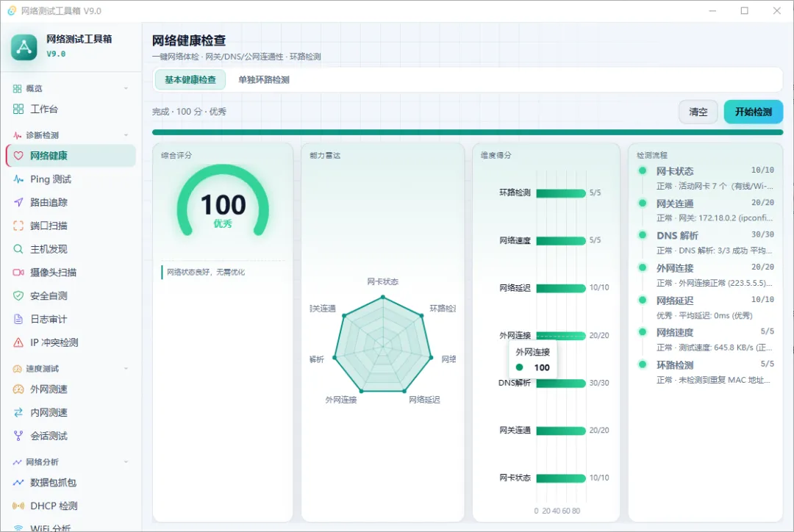Open 主机发现 from sidebar
Image resolution: width=794 pixels, height=532 pixels.
tap(71, 248)
